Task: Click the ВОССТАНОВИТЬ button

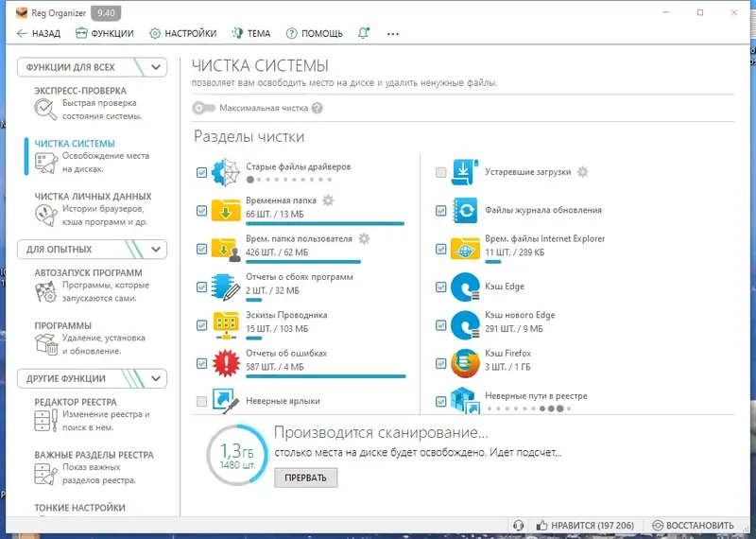Action: tap(693, 526)
